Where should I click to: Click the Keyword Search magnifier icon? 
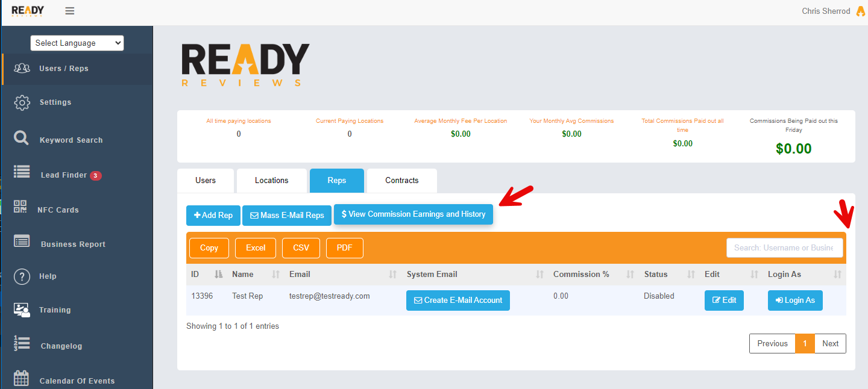click(22, 139)
